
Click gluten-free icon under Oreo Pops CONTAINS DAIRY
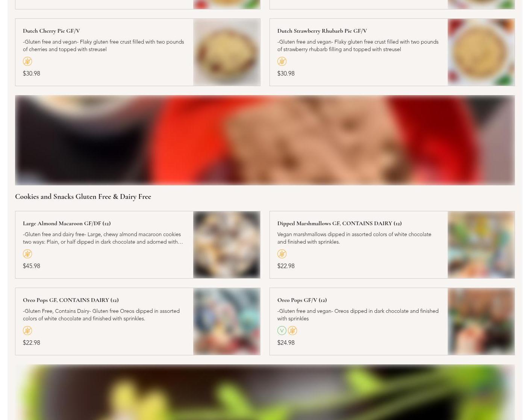(x=27, y=331)
